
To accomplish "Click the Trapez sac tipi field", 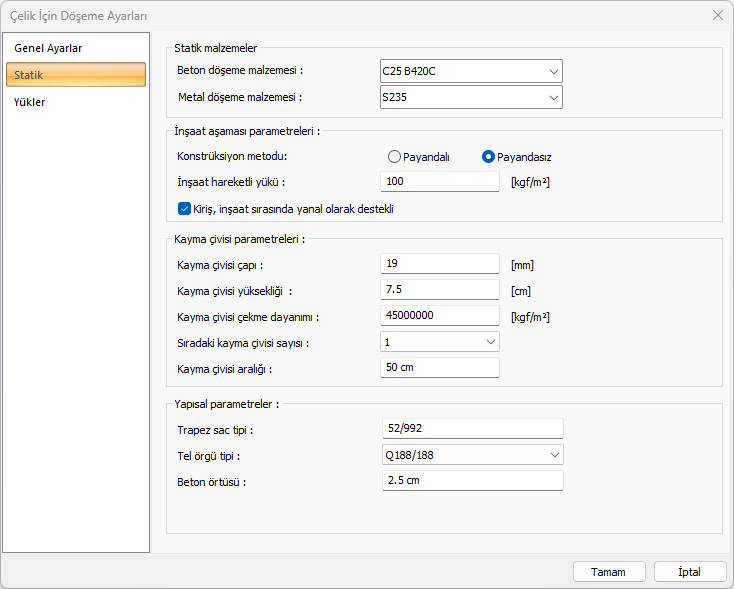I will click(x=472, y=429).
